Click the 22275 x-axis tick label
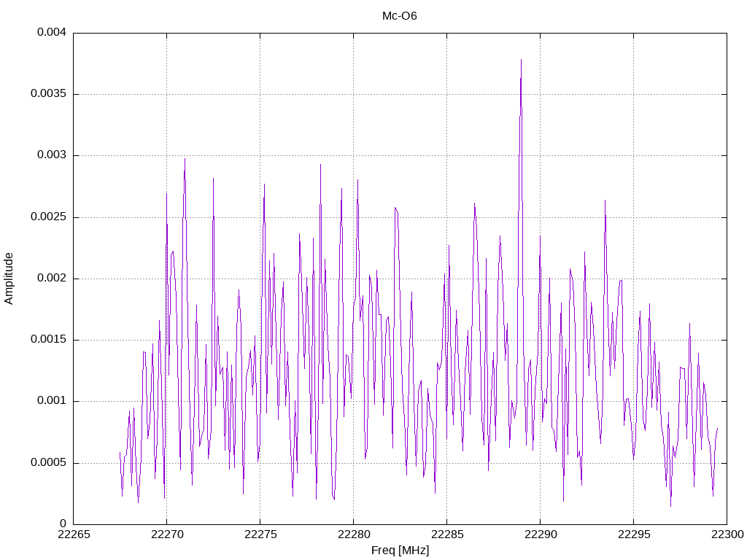The height and width of the screenshot is (560, 747). pyautogui.click(x=260, y=534)
